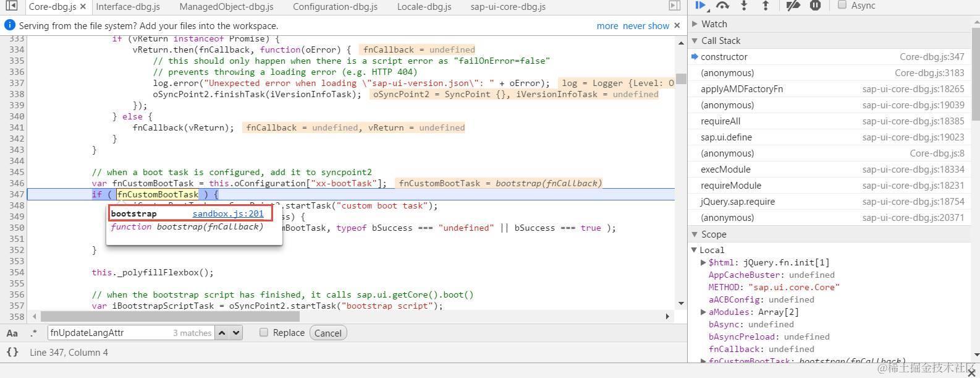
Task: Hide the debugger sidebar icon
Action: tap(675, 6)
